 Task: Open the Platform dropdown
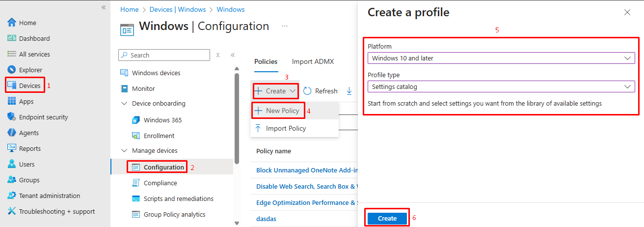tap(501, 58)
